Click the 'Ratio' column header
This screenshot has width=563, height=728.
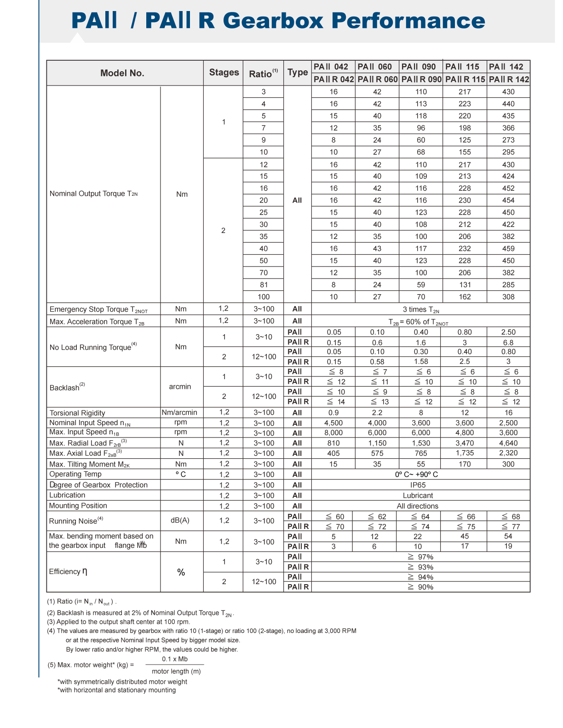click(x=263, y=74)
